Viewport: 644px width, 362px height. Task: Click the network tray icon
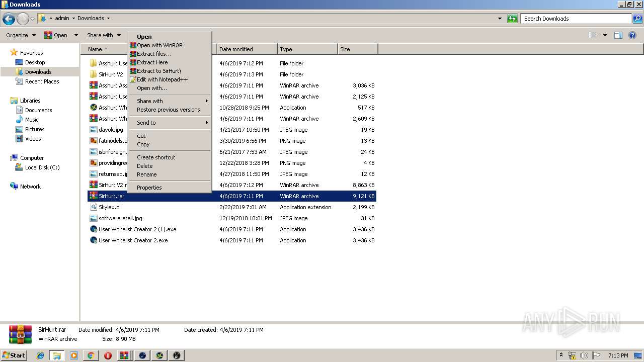pyautogui.click(x=572, y=355)
